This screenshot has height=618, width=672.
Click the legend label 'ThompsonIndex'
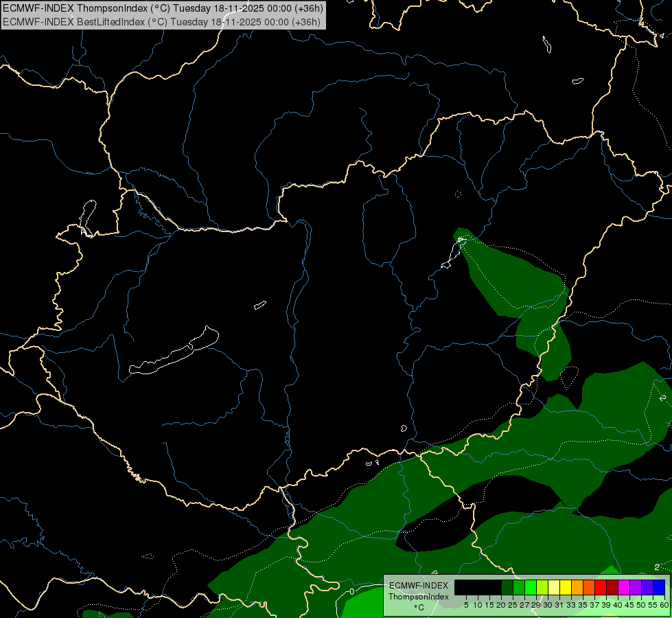tap(419, 597)
